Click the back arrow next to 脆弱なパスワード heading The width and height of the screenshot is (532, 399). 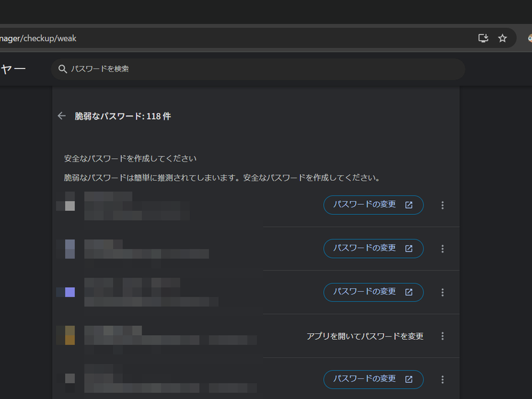pyautogui.click(x=62, y=116)
